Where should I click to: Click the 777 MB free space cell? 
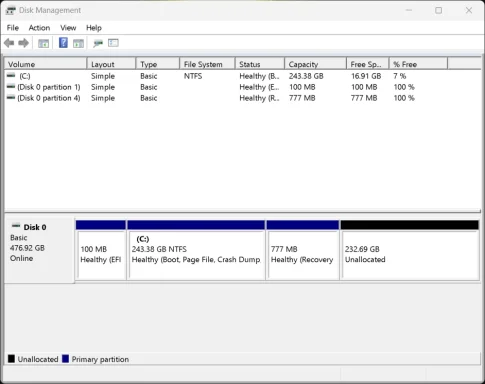pos(364,98)
